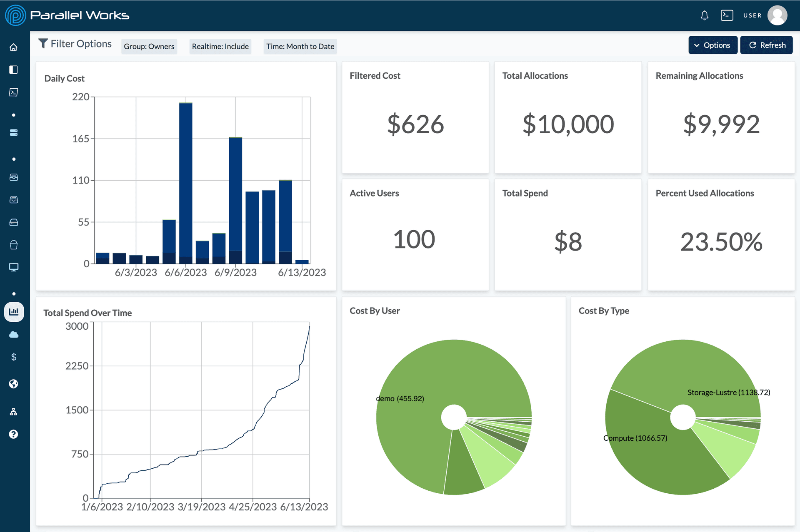The height and width of the screenshot is (532, 800).
Task: Toggle the Group: Owners filter
Action: (149, 46)
